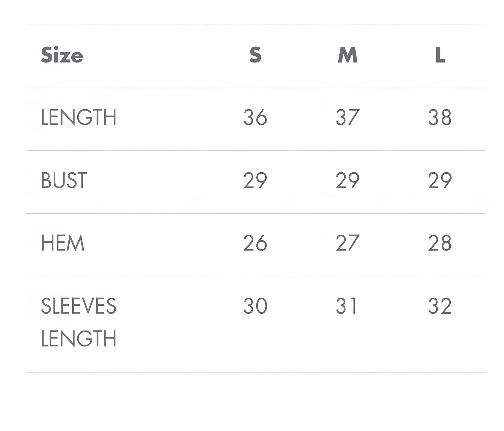Click the SLEEVES LENGTH row label
504x431 pixels.
click(79, 322)
